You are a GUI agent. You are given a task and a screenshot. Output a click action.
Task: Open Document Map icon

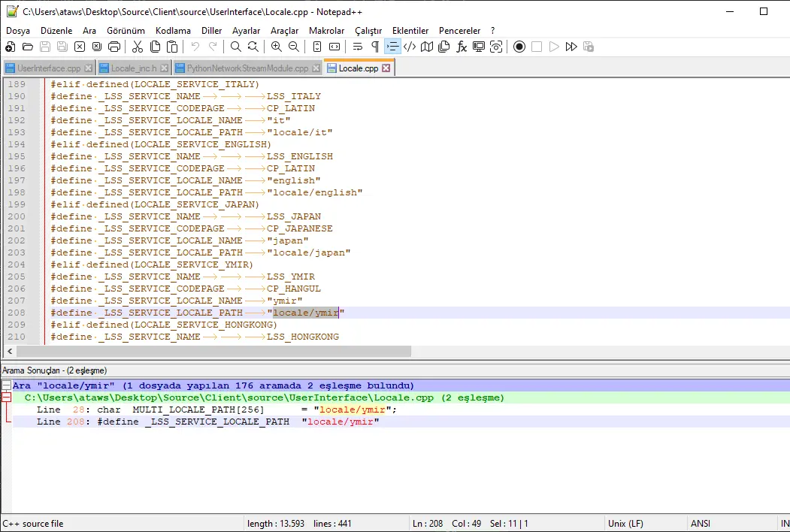click(x=427, y=47)
